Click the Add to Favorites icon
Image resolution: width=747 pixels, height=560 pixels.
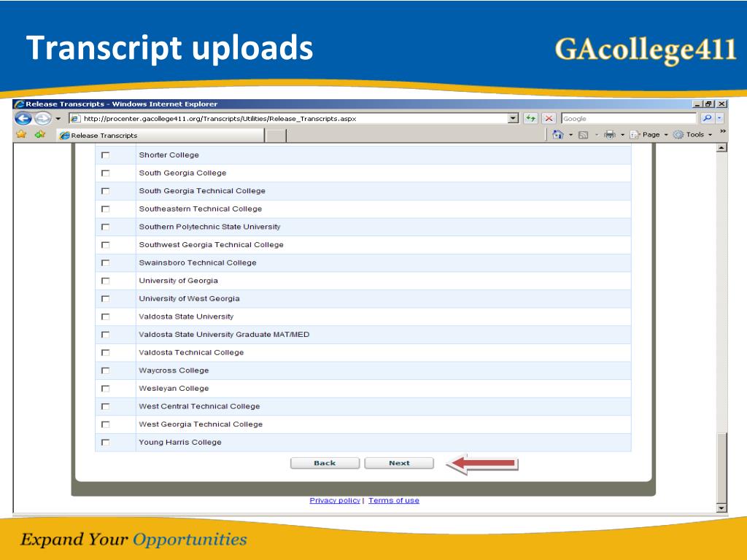(x=40, y=135)
